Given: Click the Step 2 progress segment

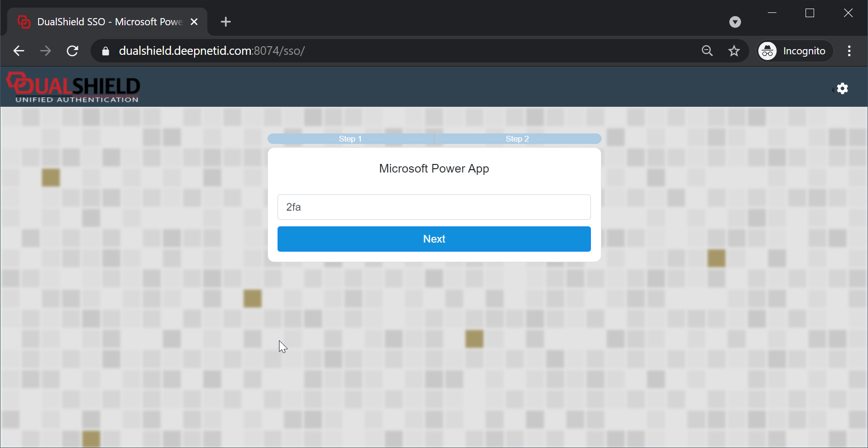Looking at the screenshot, I should (x=517, y=139).
